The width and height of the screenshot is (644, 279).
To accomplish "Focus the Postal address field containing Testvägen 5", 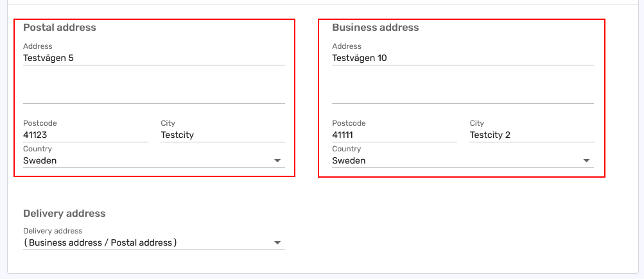I will [153, 58].
